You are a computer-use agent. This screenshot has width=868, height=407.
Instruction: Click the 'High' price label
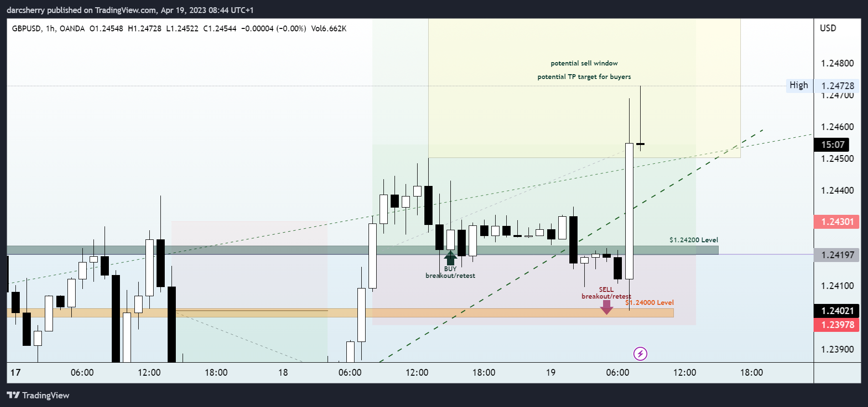pos(799,85)
